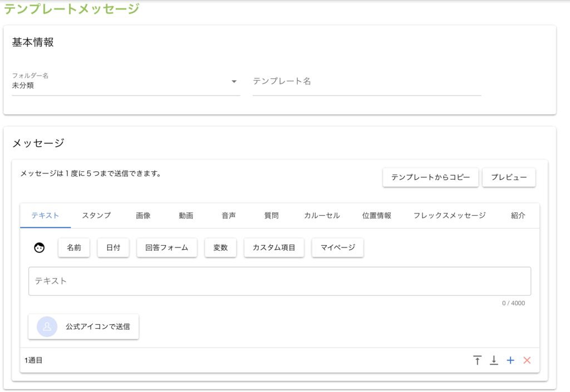Click the official account avatar icon

point(47,326)
